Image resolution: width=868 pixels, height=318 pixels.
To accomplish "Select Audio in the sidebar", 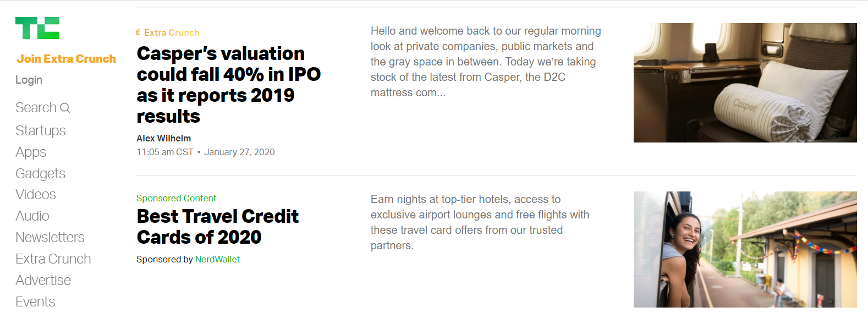I will click(32, 216).
